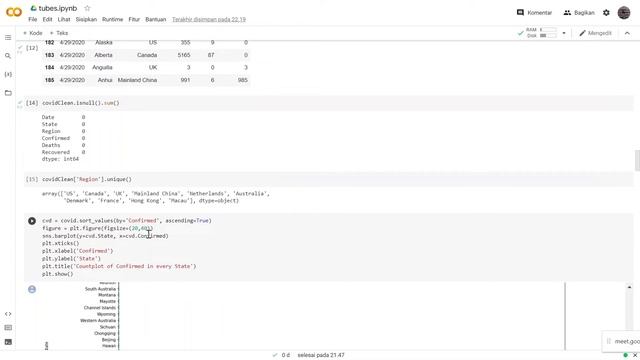Viewport: 640px width, 360px height.
Task: Open the files folder sidebar icon
Action: click(8, 93)
